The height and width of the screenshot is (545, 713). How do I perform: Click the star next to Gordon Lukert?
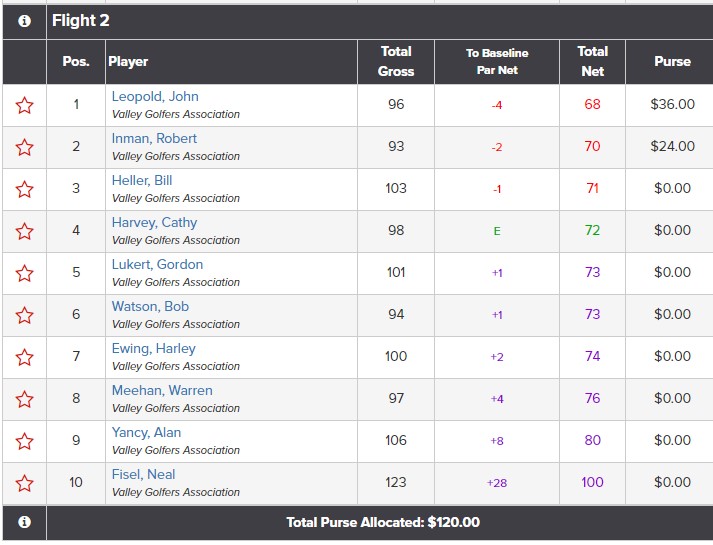point(24,273)
